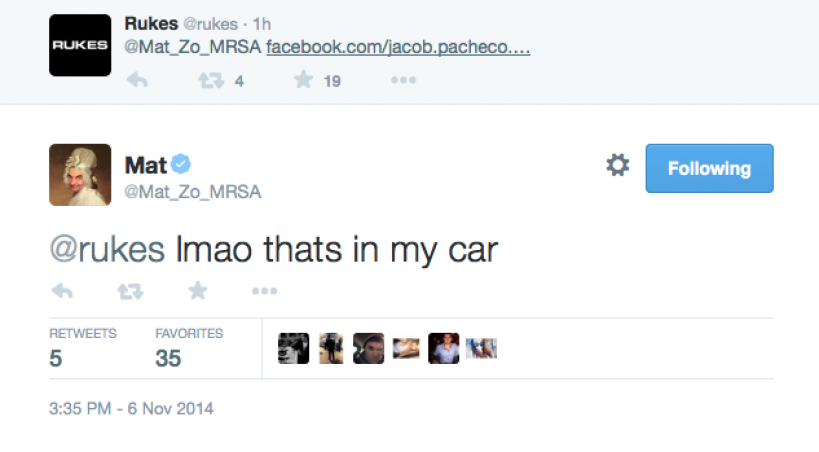Toggle the Following button for Mat
819x452 pixels.
[x=709, y=168]
